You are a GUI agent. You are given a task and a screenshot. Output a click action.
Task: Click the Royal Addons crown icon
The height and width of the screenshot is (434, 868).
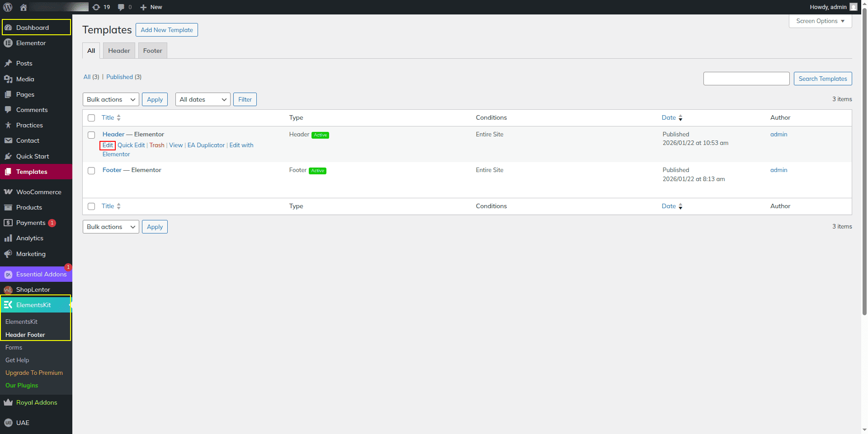pyautogui.click(x=8, y=402)
